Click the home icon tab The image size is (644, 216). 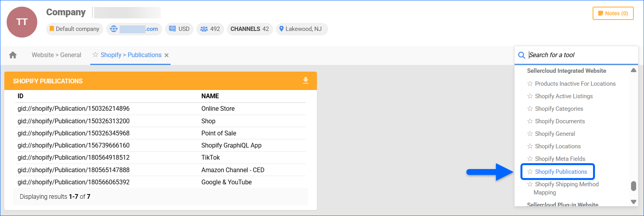pos(13,55)
